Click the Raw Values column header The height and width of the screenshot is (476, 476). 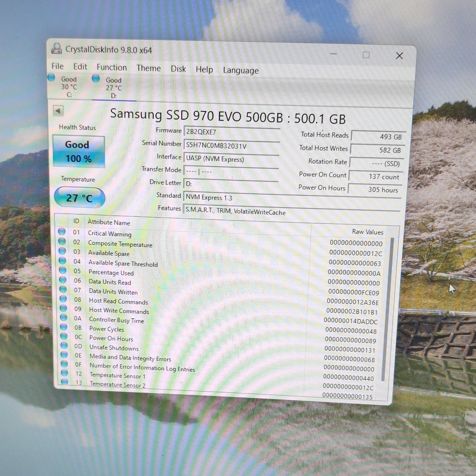pyautogui.click(x=368, y=232)
